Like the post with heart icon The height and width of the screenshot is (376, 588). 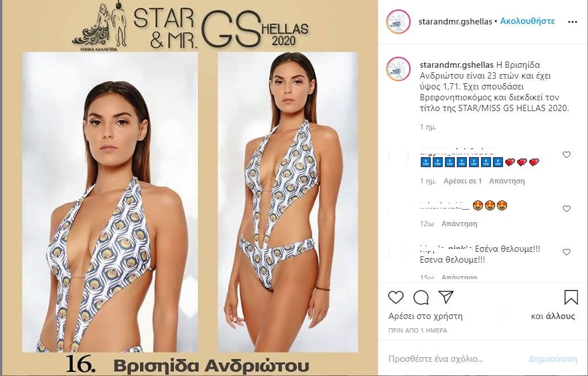pos(396,297)
